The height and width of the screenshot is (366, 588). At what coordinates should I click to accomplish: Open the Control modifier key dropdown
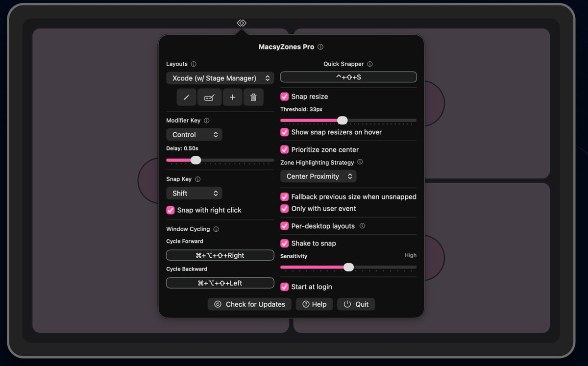[194, 135]
